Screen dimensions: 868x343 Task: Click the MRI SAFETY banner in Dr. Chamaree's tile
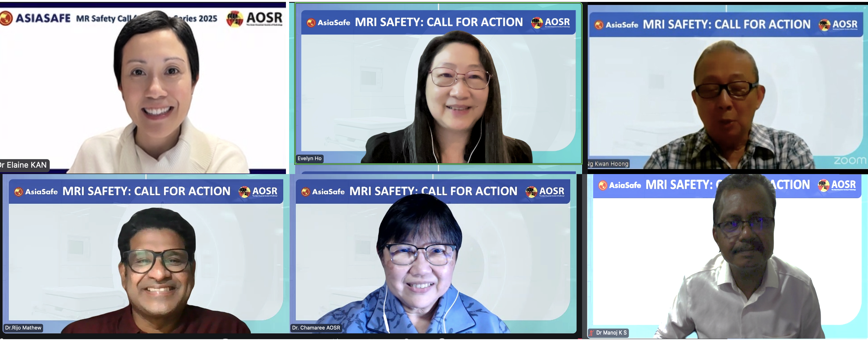pyautogui.click(x=433, y=192)
